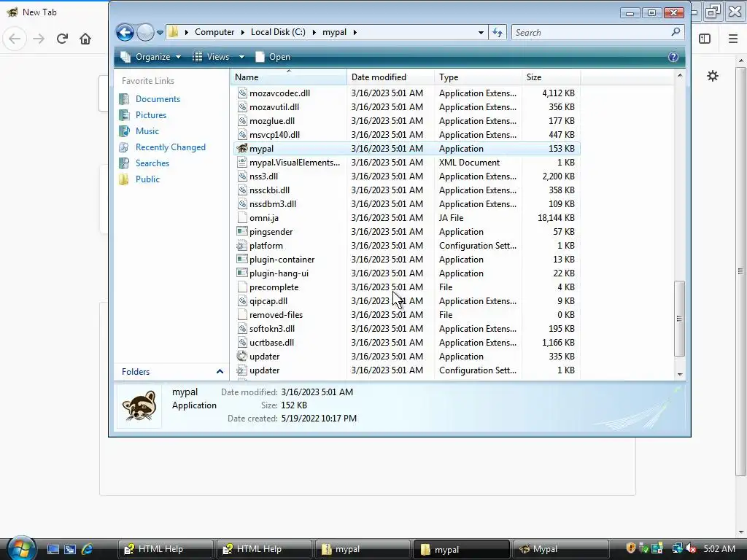Image resolution: width=747 pixels, height=560 pixels.
Task: Click the Searches favorite link icon
Action: [124, 163]
